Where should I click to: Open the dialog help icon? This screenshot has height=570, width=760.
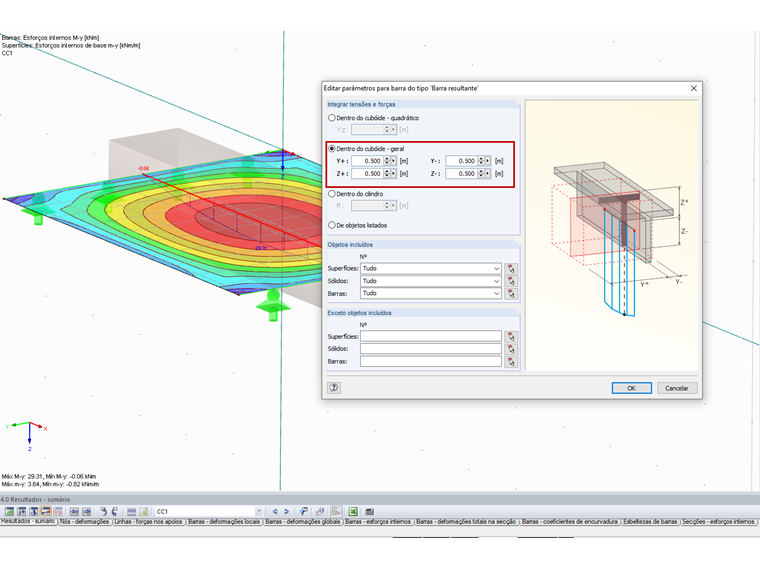pyautogui.click(x=334, y=388)
